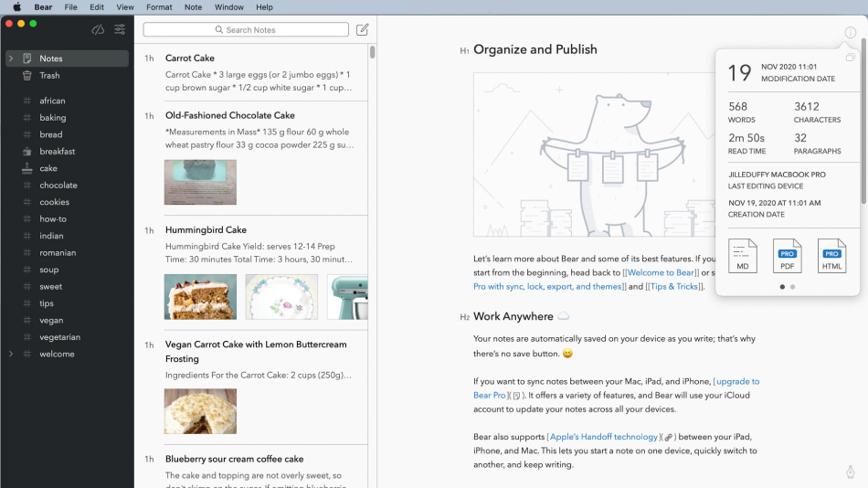The image size is (868, 488).
Task: Open the Edit menu
Action: [x=97, y=7]
